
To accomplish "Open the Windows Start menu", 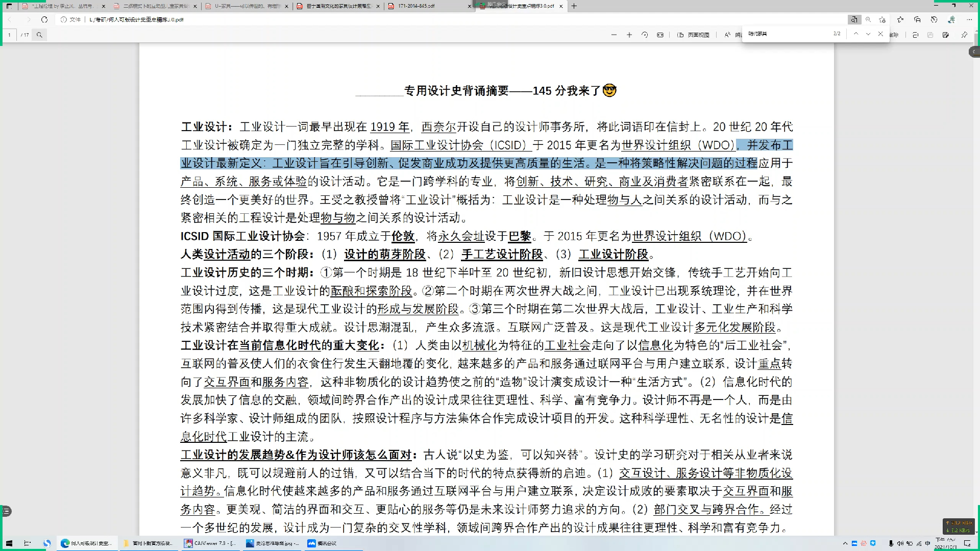I will (9, 543).
